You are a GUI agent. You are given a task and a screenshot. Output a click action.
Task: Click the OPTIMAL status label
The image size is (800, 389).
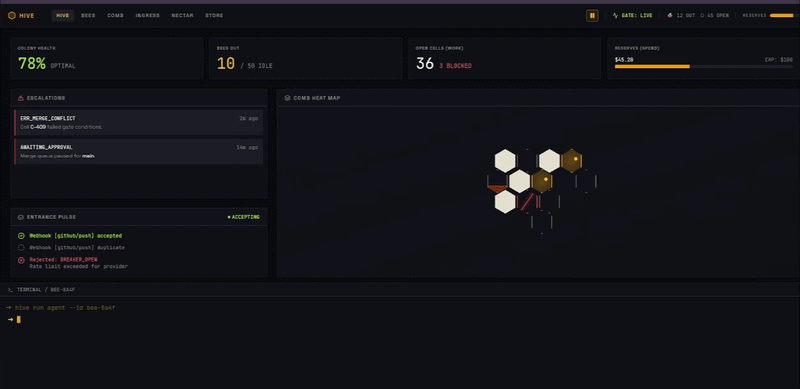63,66
